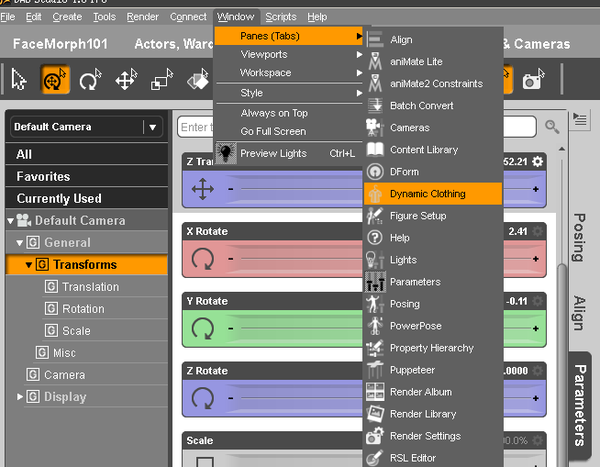
Task: Toggle Always on Top
Action: pyautogui.click(x=289, y=113)
